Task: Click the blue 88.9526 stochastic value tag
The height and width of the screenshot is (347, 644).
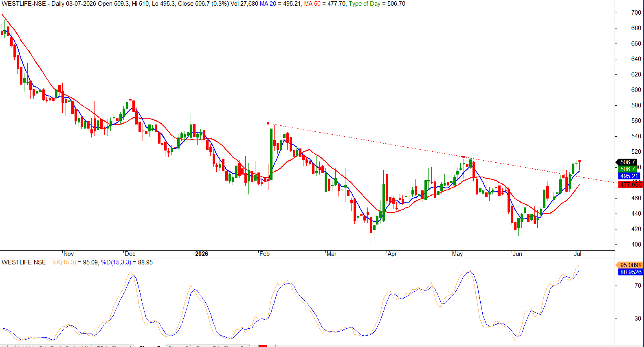Action: coord(630,272)
